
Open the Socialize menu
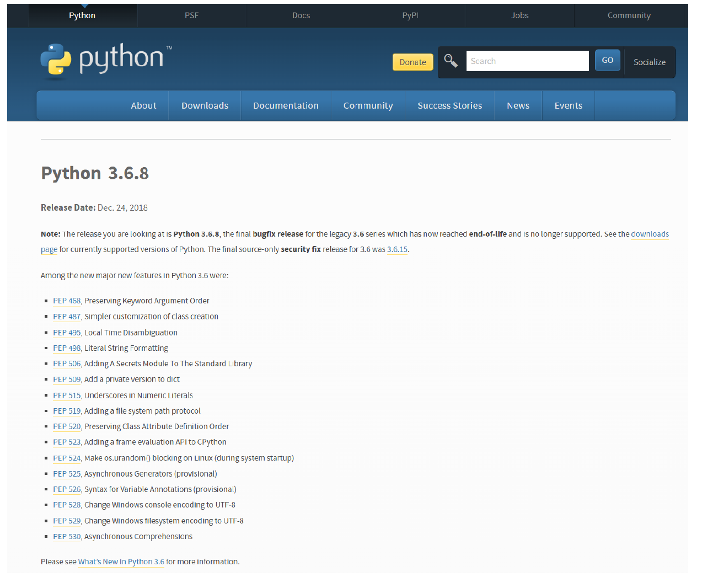pos(650,62)
